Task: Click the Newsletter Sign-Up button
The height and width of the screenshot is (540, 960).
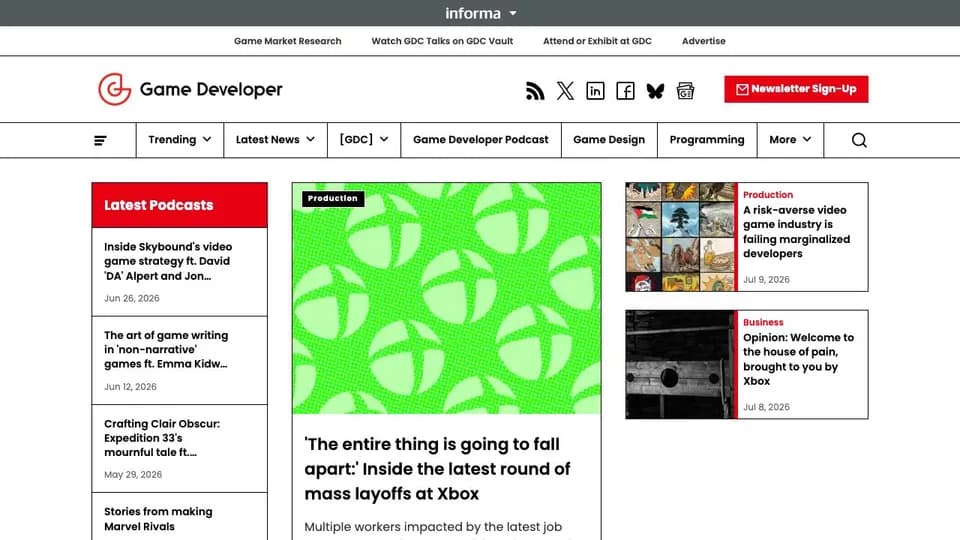Action: tap(796, 89)
